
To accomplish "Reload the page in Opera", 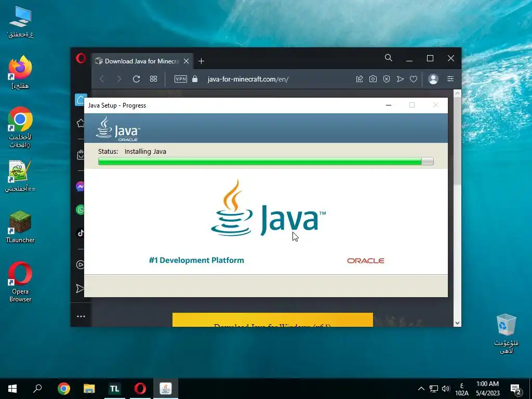I will (x=137, y=79).
